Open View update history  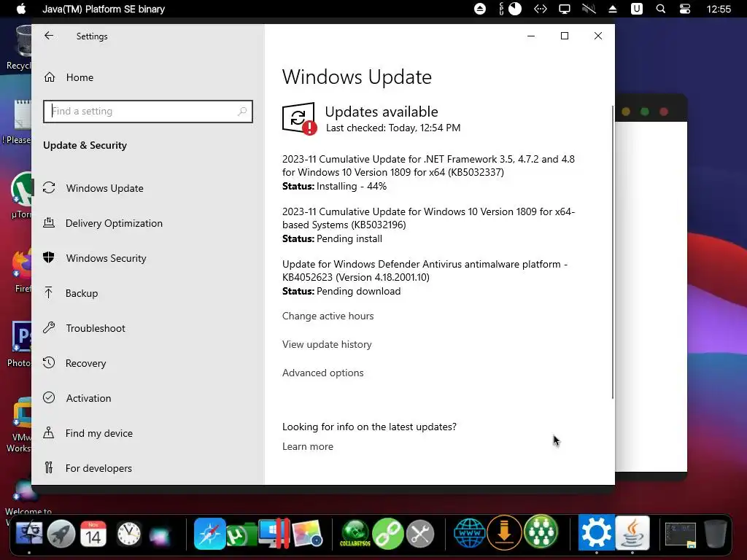coord(327,345)
